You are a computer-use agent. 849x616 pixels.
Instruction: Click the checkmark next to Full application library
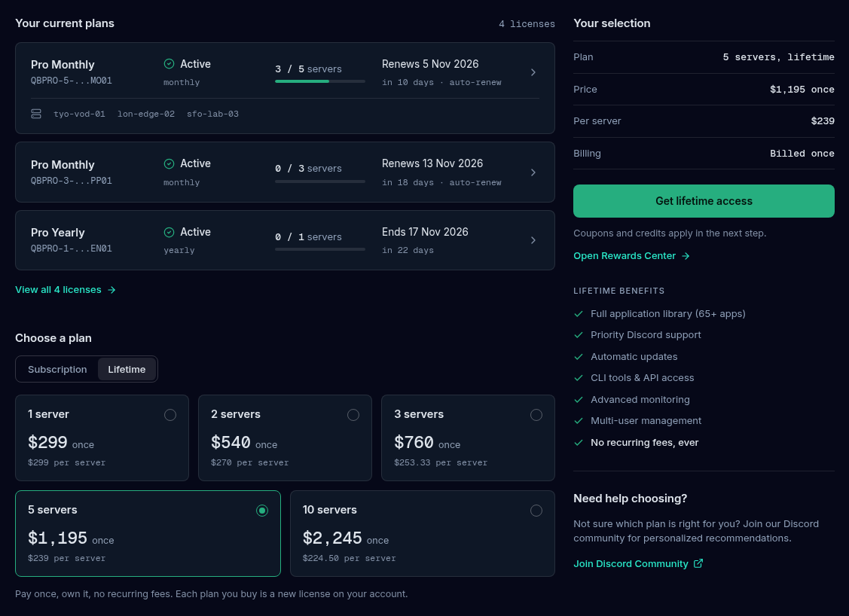click(579, 314)
